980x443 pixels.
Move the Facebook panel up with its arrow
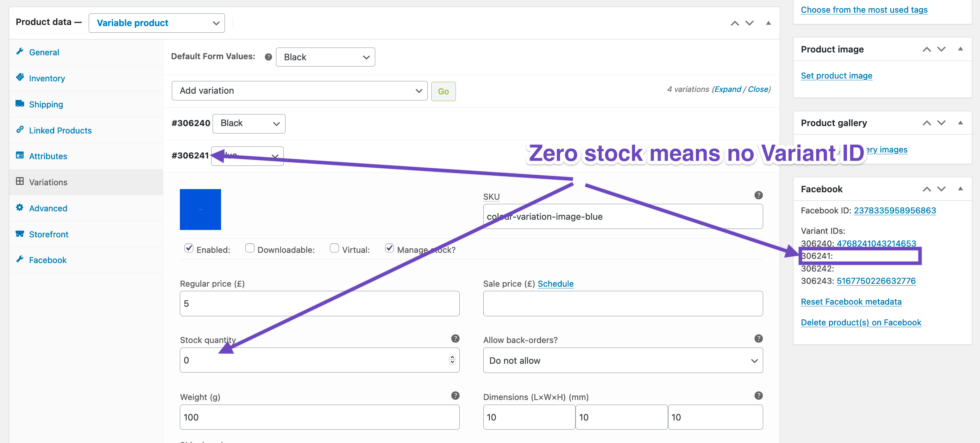click(x=927, y=189)
